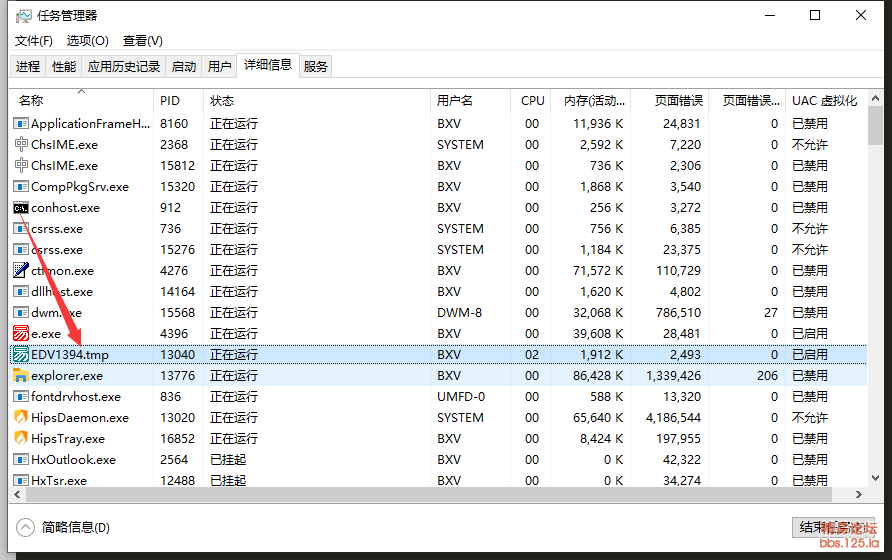Viewport: 892px width, 560px height.
Task: Click memory value 86,428 K
Action: click(598, 376)
